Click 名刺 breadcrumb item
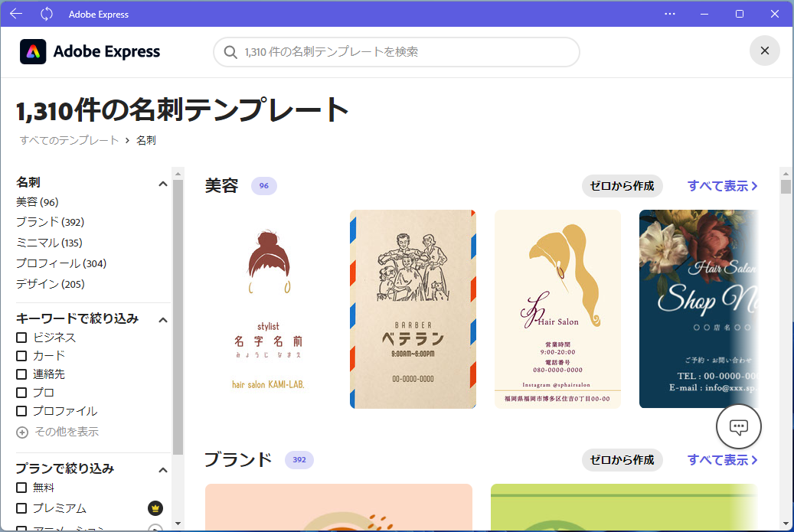 click(x=146, y=140)
